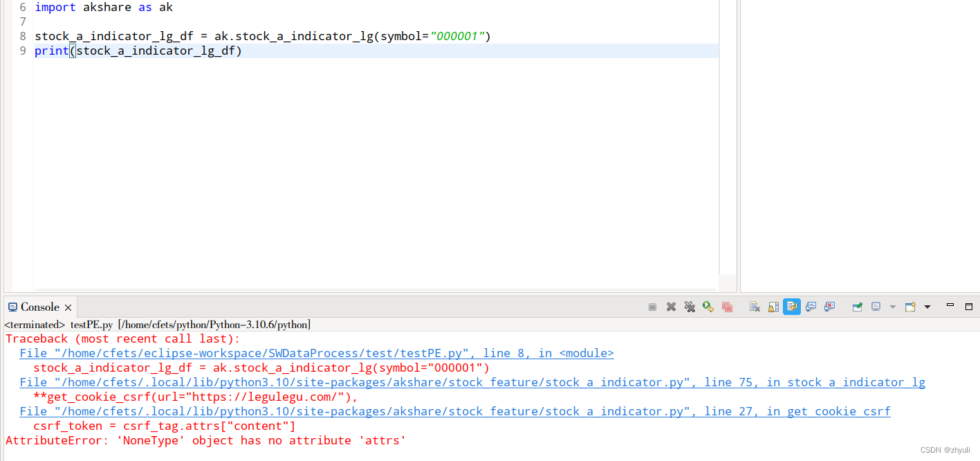This screenshot has height=461, width=980.
Task: Toggle Show Console When Standard Out Changes
Action: [811, 307]
